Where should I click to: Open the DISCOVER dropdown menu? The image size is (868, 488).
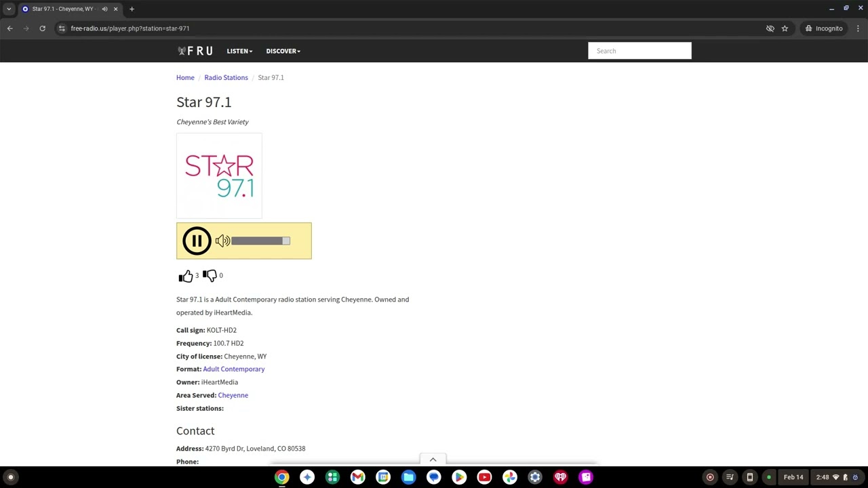(x=283, y=51)
